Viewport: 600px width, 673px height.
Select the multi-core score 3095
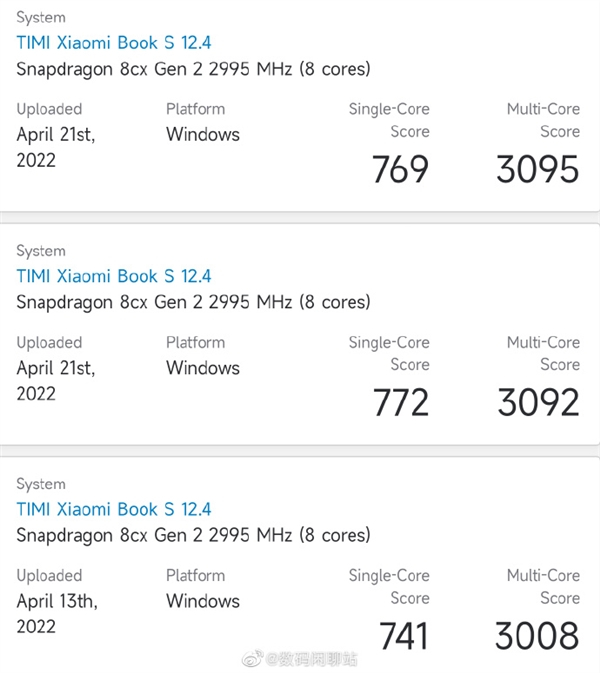click(x=537, y=169)
